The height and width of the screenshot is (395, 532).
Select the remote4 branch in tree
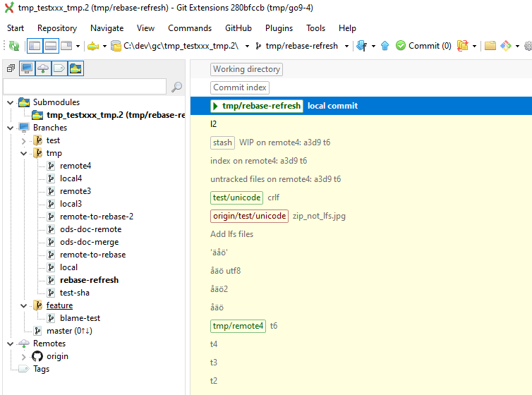(x=75, y=166)
